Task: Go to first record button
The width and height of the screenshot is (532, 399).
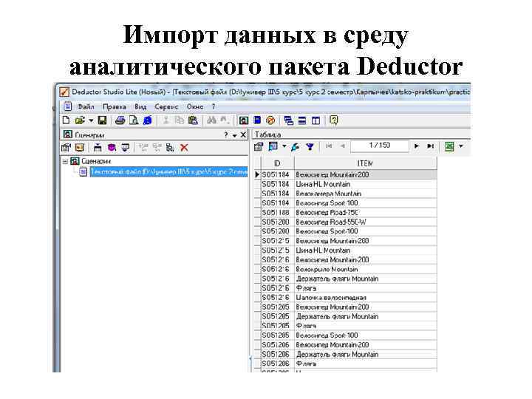Action: (x=329, y=146)
